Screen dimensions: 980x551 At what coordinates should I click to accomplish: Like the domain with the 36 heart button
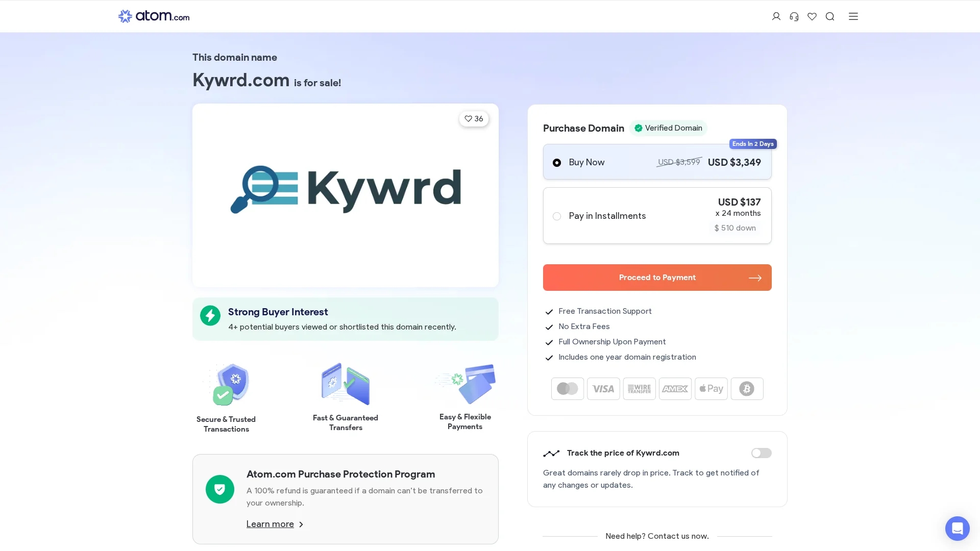[474, 119]
